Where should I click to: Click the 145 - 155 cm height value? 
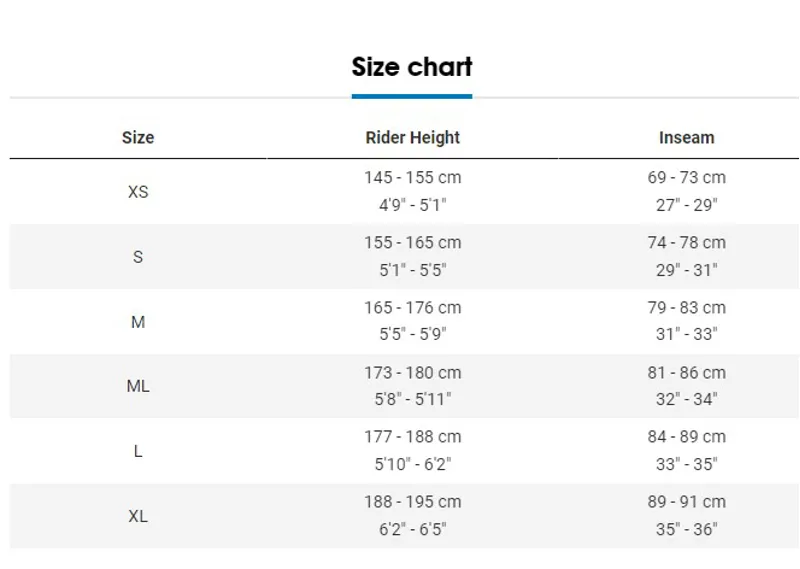point(412,178)
